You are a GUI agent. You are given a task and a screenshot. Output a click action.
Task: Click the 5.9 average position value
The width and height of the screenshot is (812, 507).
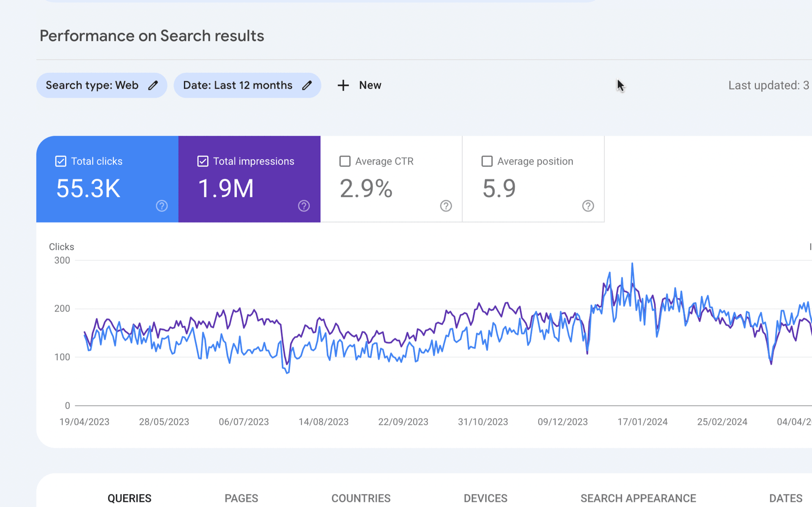pos(499,189)
